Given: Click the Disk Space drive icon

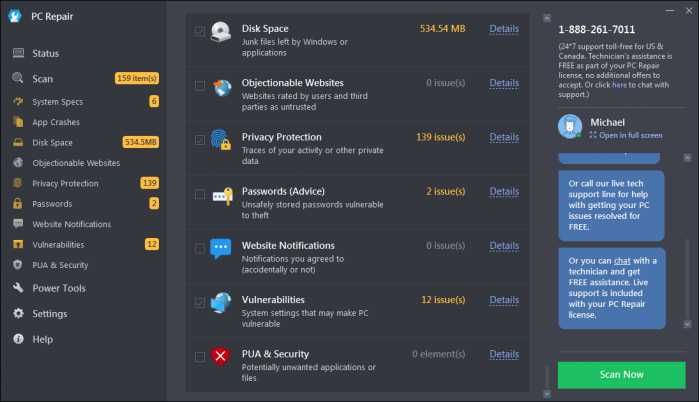Looking at the screenshot, I should (x=220, y=32).
